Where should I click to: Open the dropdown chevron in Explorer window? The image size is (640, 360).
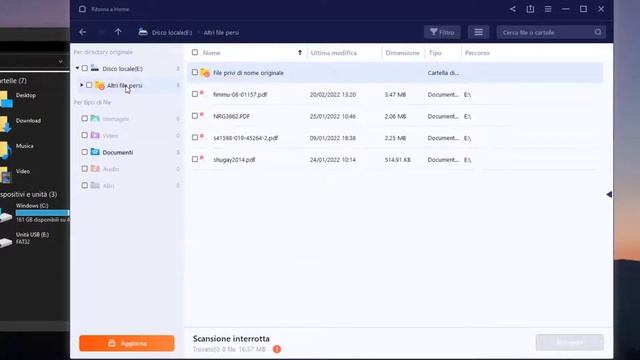(60, 61)
